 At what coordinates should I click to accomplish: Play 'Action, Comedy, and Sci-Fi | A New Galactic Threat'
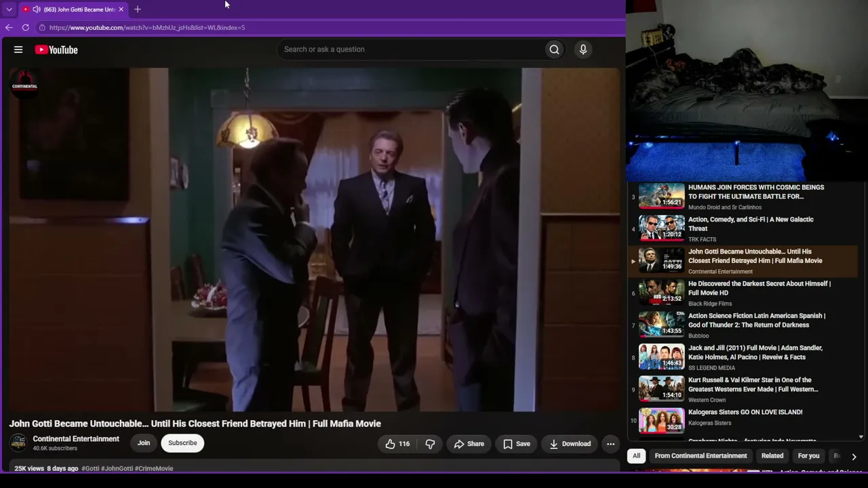[x=751, y=224]
